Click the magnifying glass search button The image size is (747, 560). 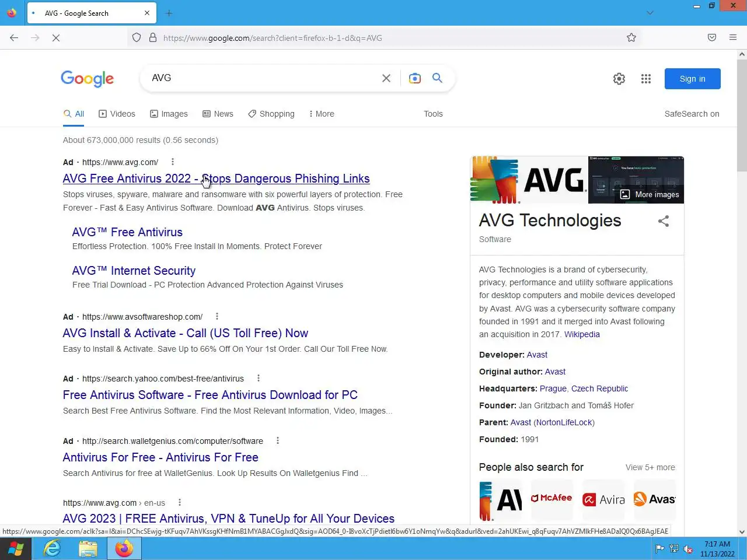[437, 78]
